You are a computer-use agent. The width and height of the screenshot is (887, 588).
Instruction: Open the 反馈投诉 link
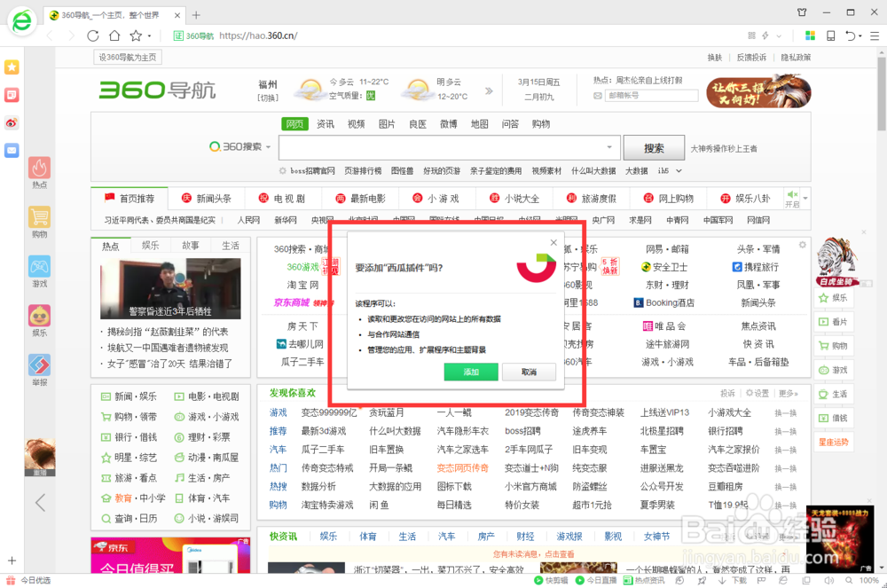pyautogui.click(x=751, y=57)
